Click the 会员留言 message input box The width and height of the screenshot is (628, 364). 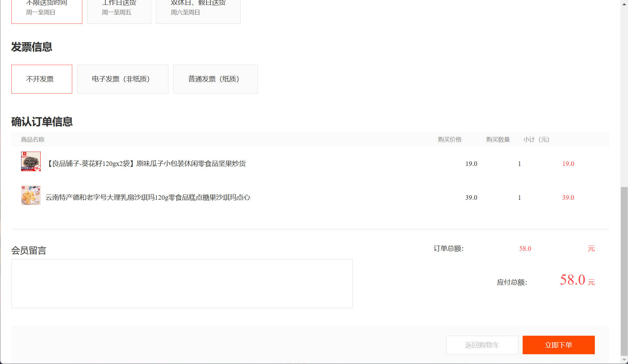(x=182, y=283)
